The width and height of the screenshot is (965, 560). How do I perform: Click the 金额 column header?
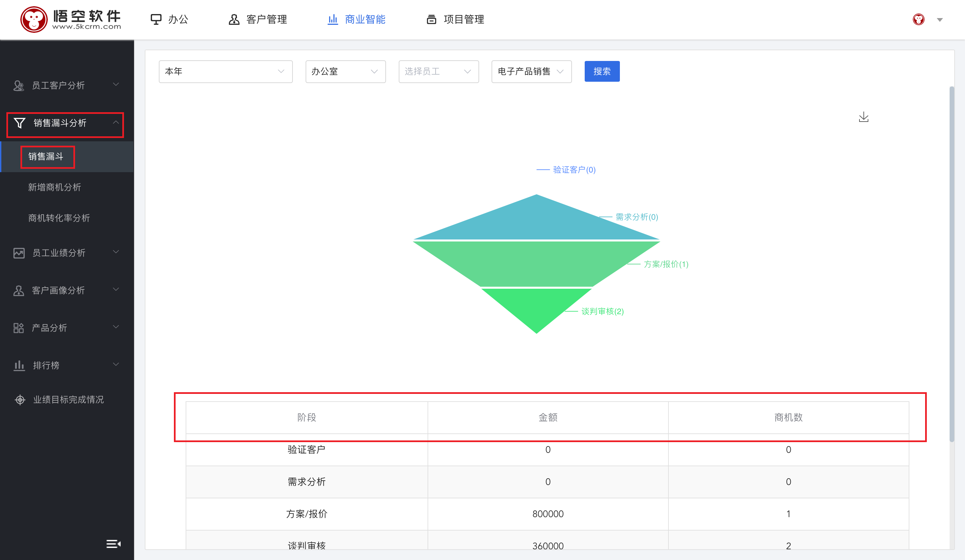548,418
